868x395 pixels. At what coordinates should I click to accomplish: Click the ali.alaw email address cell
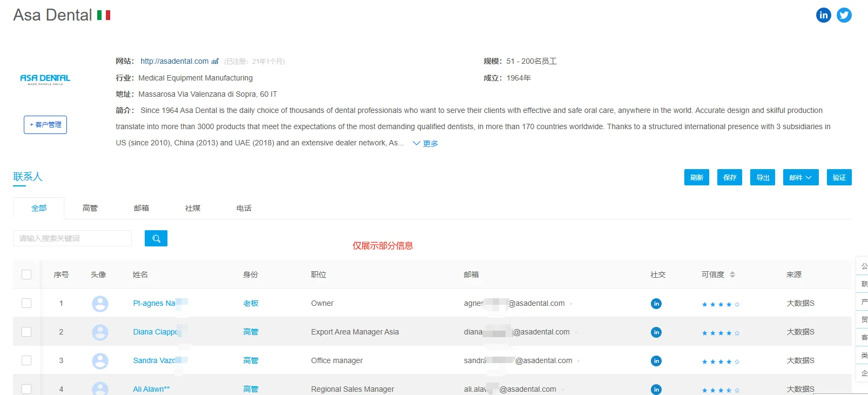coord(510,389)
